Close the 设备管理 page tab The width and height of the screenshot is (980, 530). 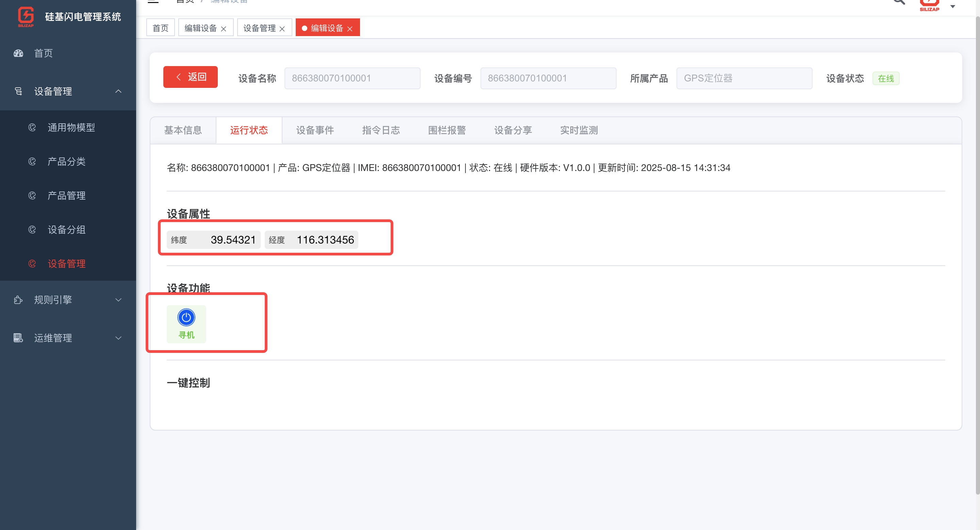[x=282, y=29]
